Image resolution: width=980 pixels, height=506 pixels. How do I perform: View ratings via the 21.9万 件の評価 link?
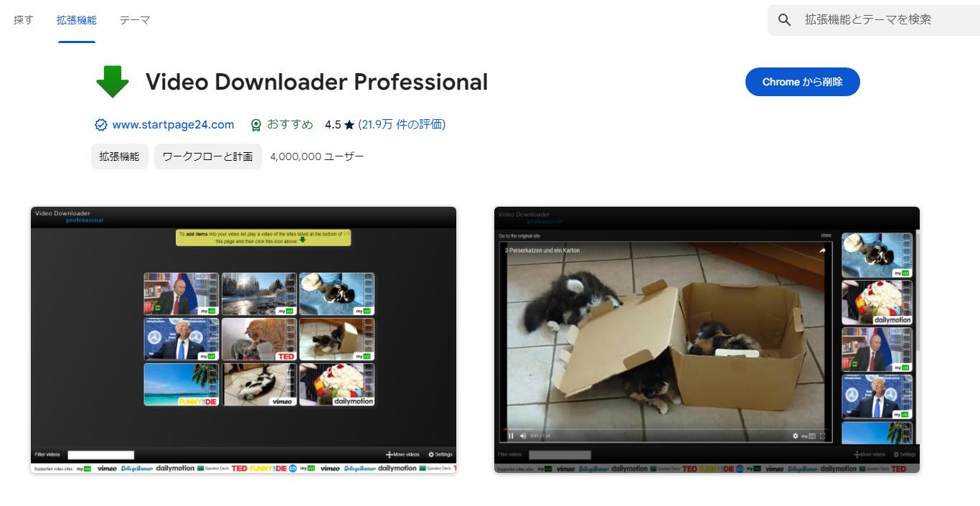pyautogui.click(x=402, y=124)
